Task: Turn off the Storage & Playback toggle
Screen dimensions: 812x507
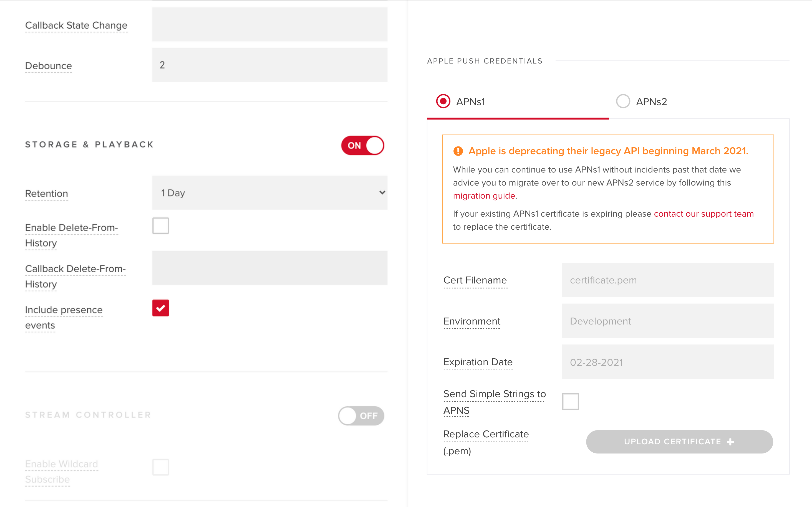Action: point(362,146)
